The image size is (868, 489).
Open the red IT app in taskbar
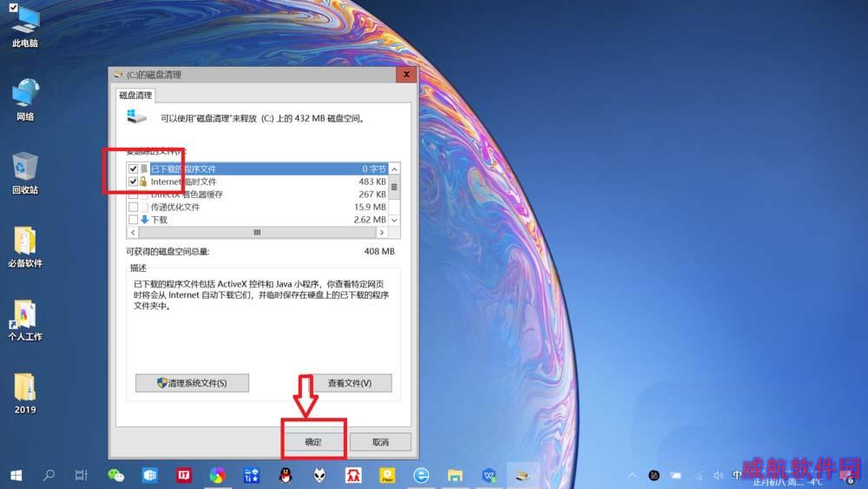(x=184, y=475)
